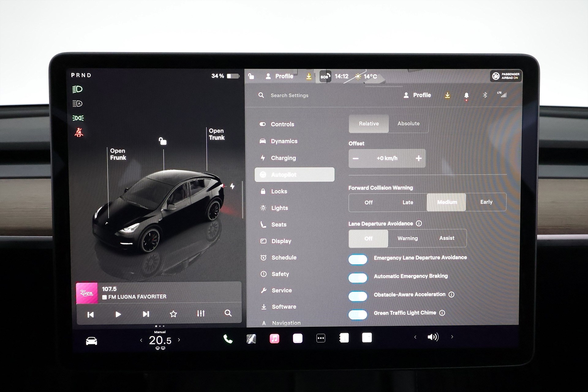Image resolution: width=588 pixels, height=392 pixels.
Task: Disable Automatic Emergency Braking toggle
Action: (358, 278)
